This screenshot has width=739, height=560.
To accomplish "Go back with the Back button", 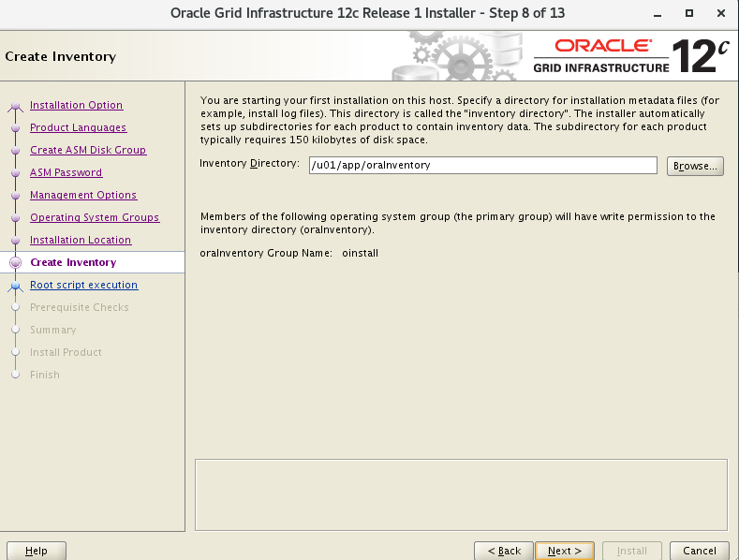I will pyautogui.click(x=504, y=551).
